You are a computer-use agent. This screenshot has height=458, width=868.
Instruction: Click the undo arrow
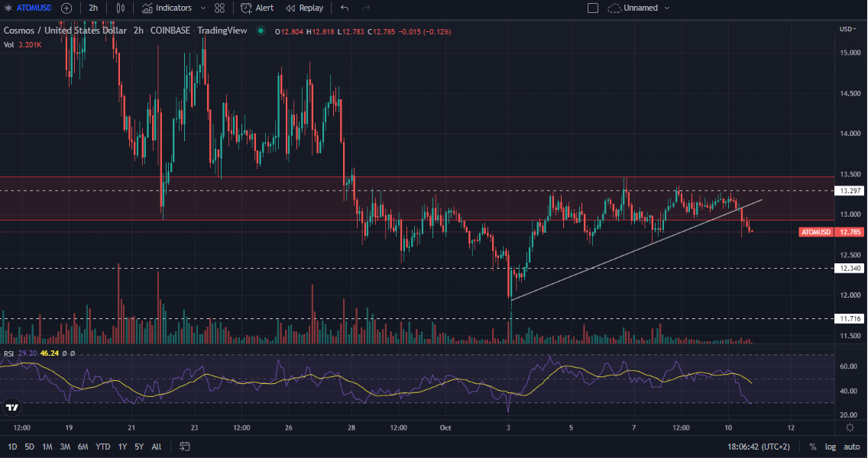(345, 8)
